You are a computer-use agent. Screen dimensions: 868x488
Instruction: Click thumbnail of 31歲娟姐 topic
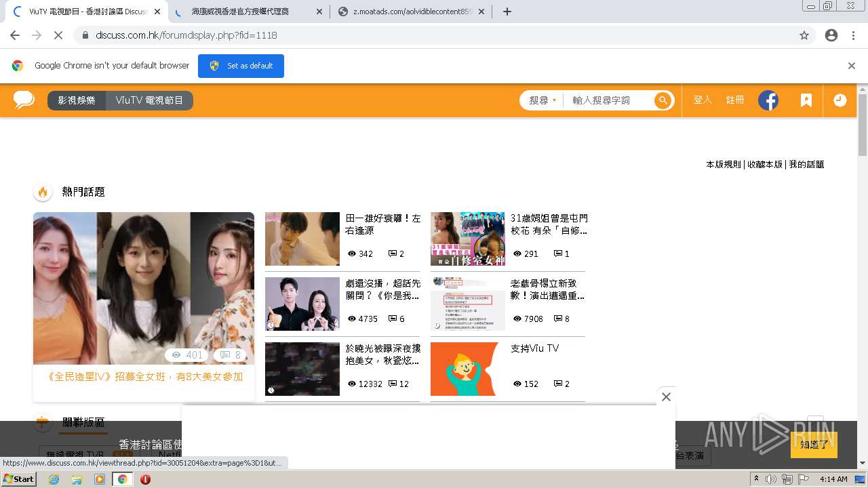click(x=468, y=239)
